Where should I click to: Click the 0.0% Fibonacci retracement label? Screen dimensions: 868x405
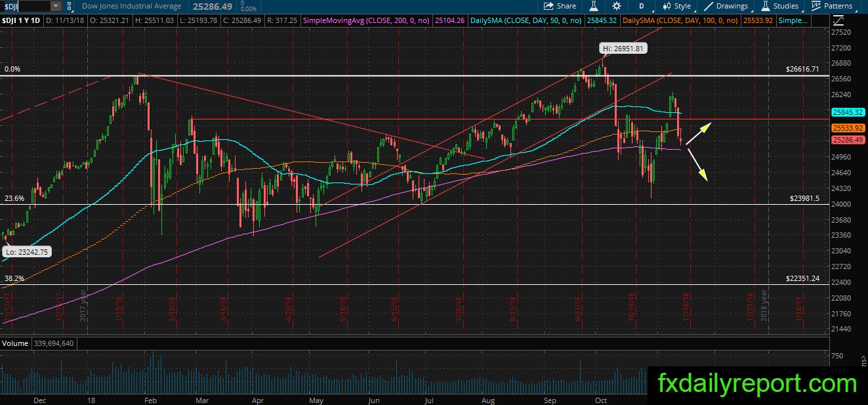pos(12,69)
